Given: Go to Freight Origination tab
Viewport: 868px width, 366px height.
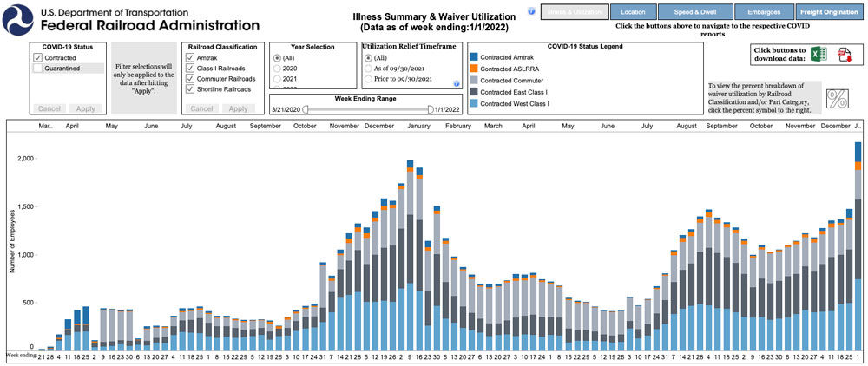Looking at the screenshot, I should click(x=831, y=12).
